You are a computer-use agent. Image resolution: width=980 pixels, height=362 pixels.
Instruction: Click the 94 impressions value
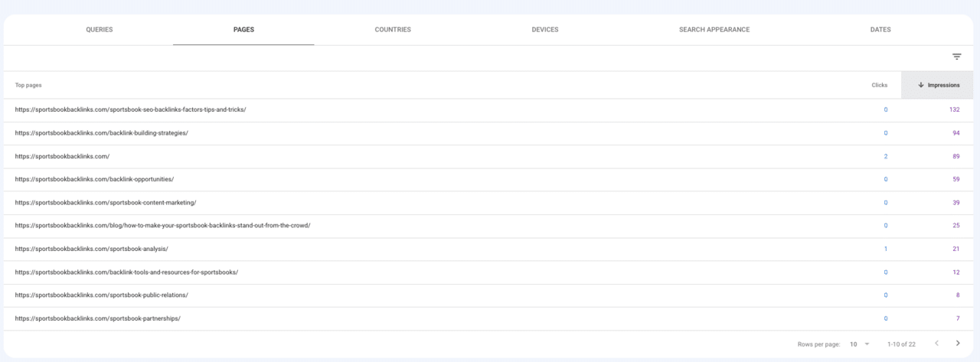956,133
